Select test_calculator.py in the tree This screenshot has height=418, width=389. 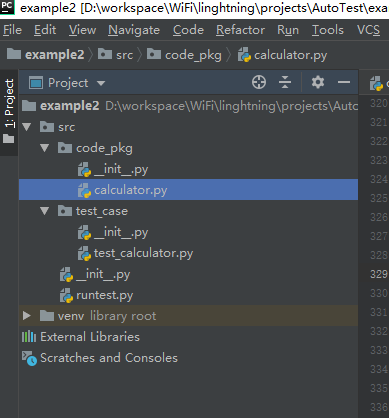click(188, 253)
